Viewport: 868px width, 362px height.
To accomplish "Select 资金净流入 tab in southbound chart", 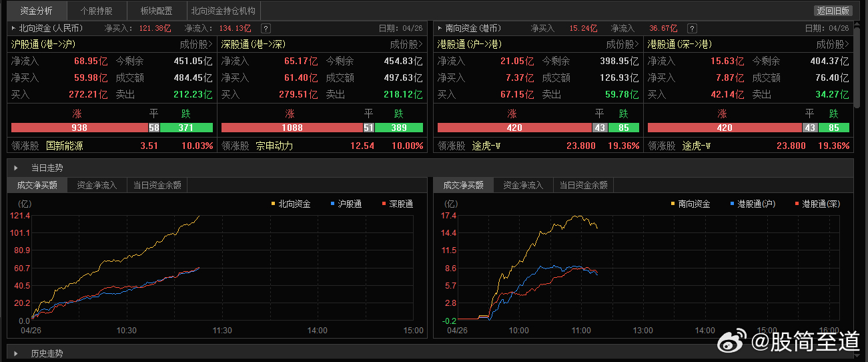I will pos(523,185).
